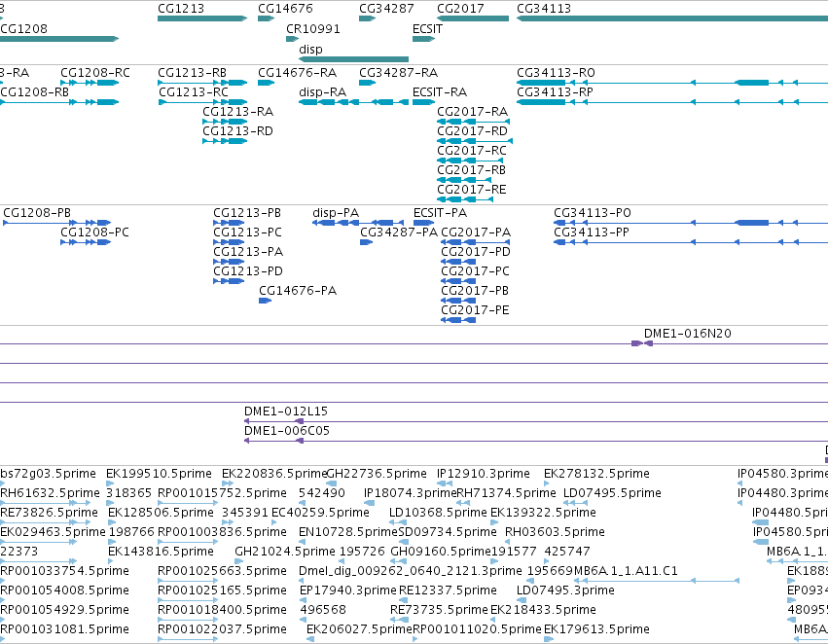Open the disp-PA protein label

point(336,213)
